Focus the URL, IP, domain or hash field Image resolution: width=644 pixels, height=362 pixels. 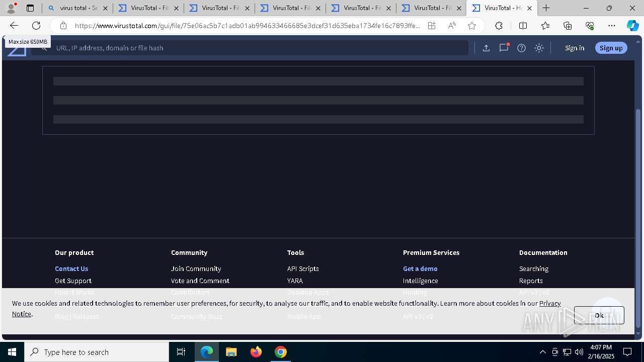pos(250,48)
